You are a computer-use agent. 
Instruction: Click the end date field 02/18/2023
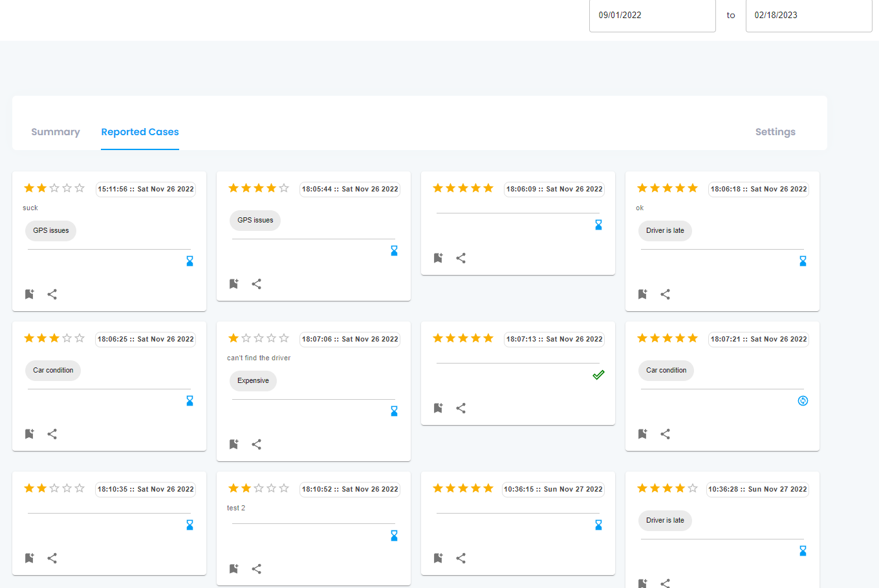[808, 15]
